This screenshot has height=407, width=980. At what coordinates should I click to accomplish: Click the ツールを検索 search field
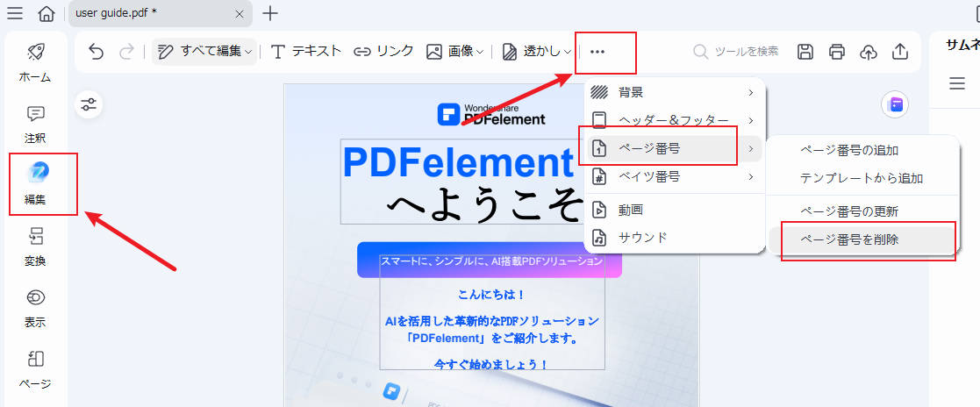coord(736,51)
